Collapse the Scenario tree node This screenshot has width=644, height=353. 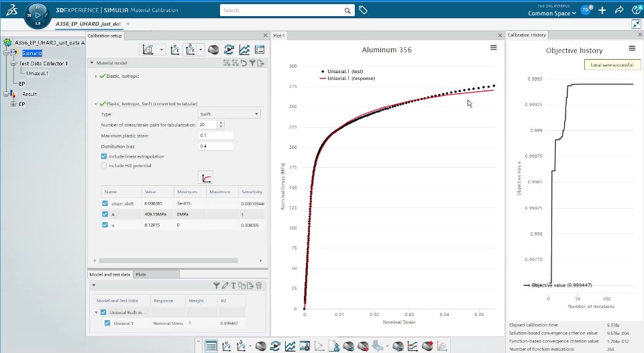6,52
